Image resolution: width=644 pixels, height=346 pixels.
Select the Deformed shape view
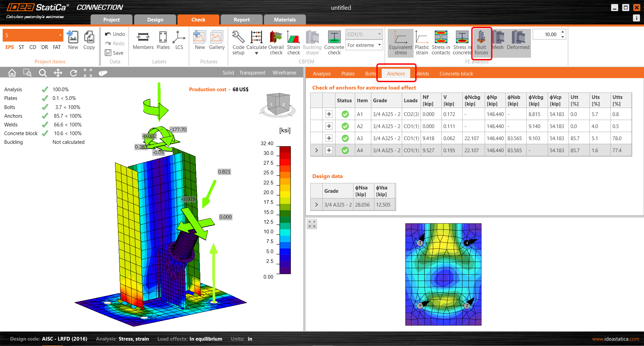(x=518, y=42)
